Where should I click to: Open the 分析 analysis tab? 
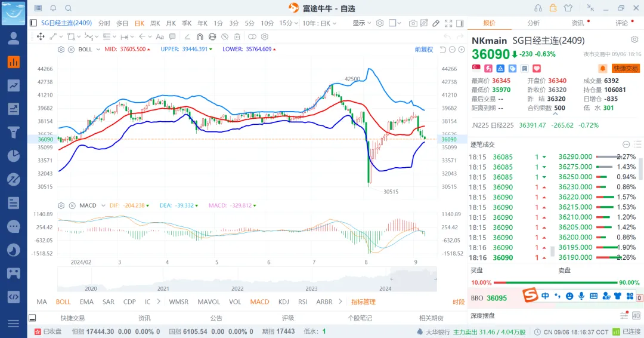[534, 23]
